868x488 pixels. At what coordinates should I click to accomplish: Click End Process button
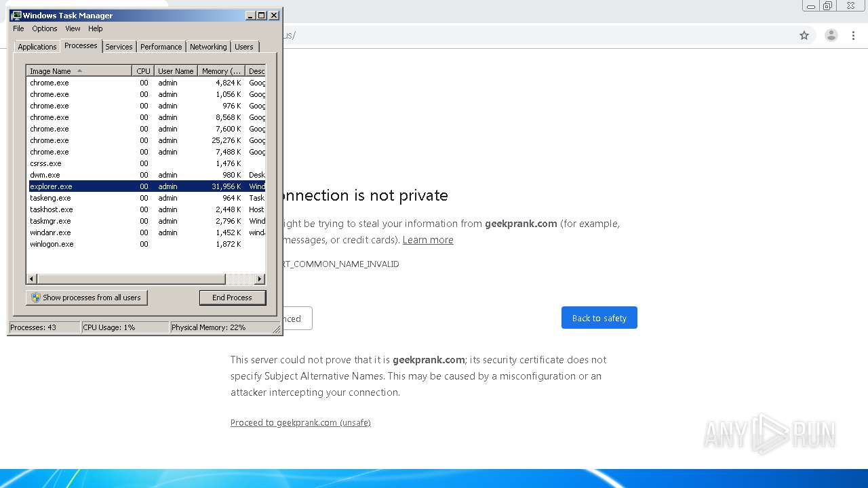click(232, 298)
